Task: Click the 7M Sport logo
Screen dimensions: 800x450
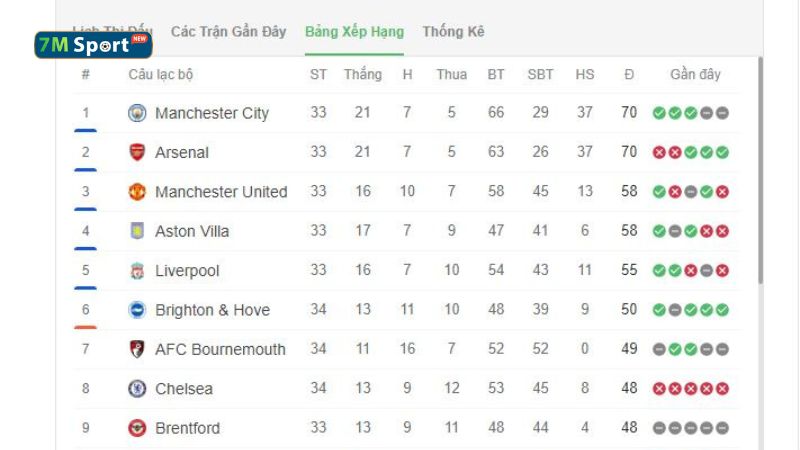Action: pyautogui.click(x=93, y=45)
